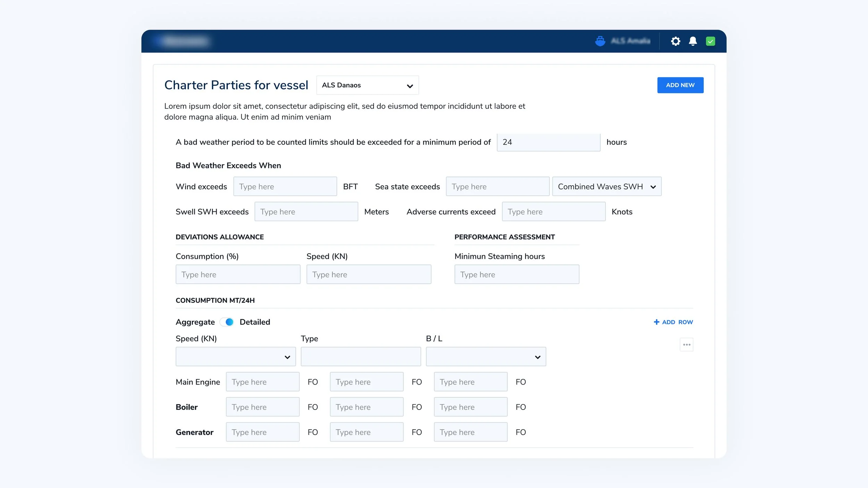Open the ALS Danaos vessel dropdown
Screen dimensions: 868x488
coord(367,85)
